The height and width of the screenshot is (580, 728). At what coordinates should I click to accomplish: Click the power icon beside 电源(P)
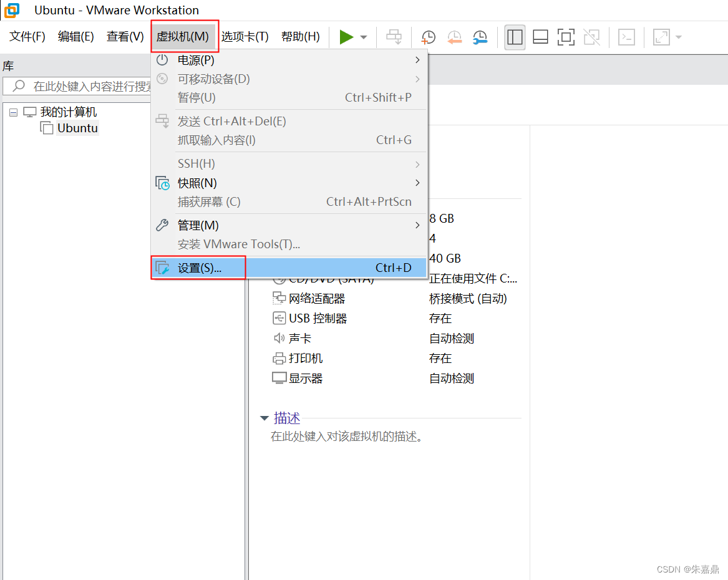tap(162, 60)
